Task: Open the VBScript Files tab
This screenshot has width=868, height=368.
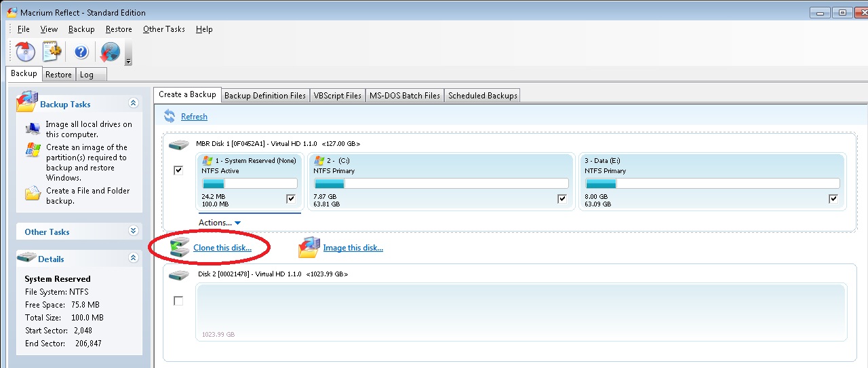Action: tap(338, 96)
